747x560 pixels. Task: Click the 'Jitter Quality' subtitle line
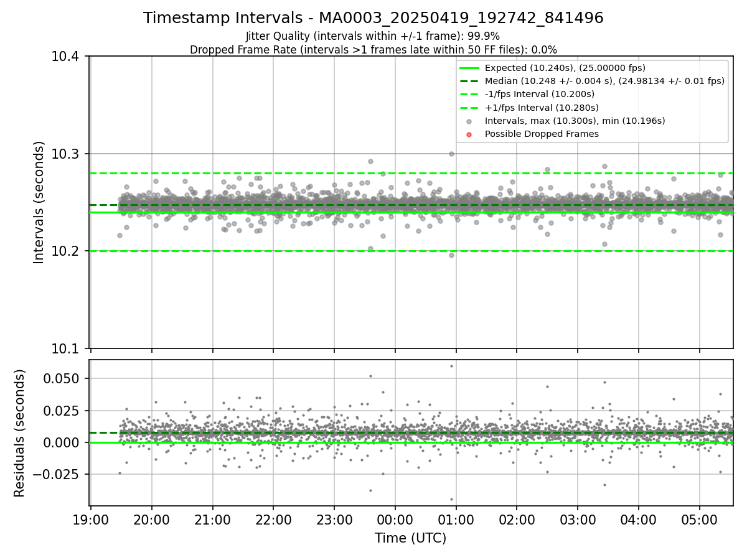373,36
